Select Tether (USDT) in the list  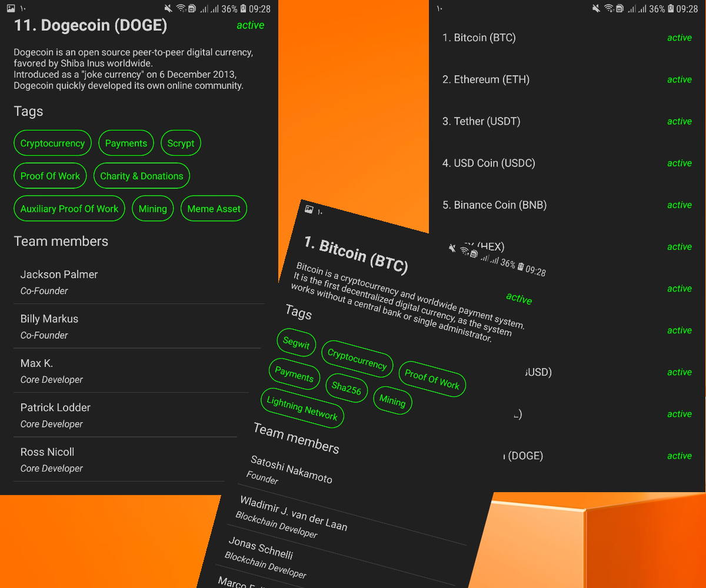pos(481,121)
